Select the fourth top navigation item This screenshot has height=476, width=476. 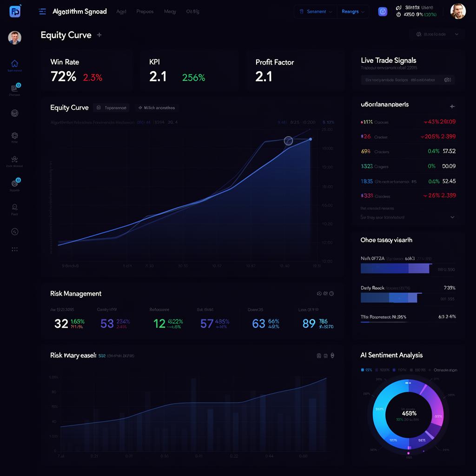click(193, 12)
